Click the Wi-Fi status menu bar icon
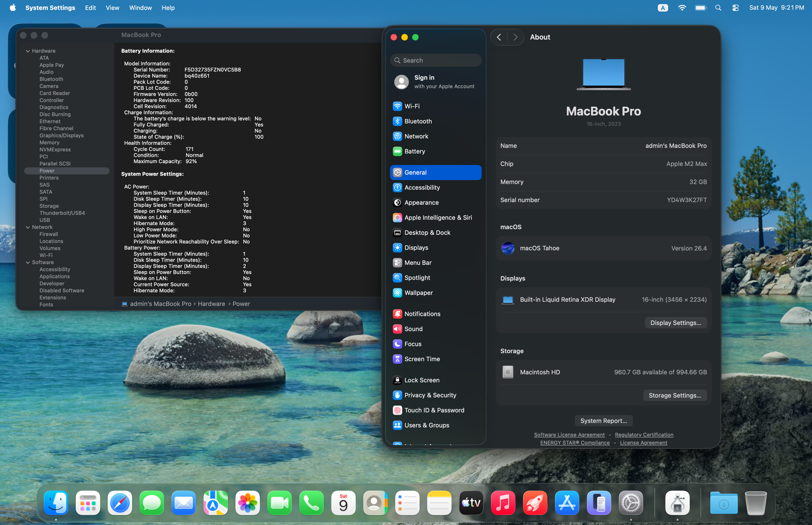 point(682,8)
